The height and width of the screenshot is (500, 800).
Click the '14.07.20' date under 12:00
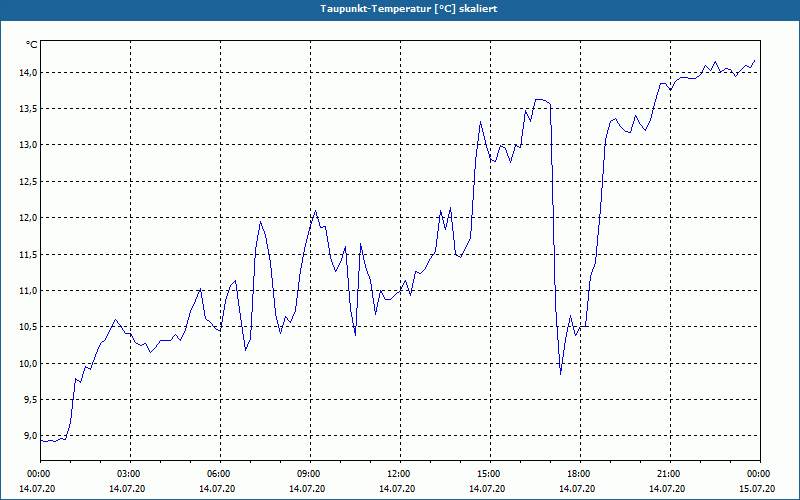point(397,489)
